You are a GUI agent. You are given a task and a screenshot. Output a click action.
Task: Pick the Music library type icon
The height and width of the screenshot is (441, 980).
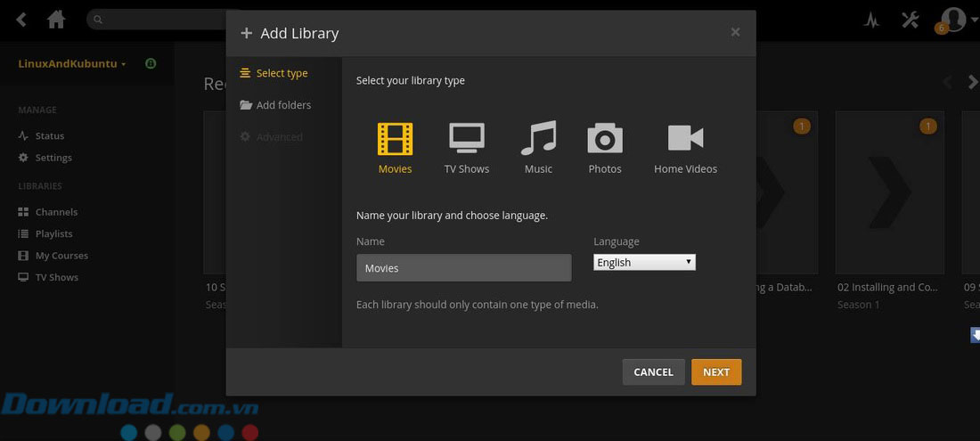(x=538, y=140)
